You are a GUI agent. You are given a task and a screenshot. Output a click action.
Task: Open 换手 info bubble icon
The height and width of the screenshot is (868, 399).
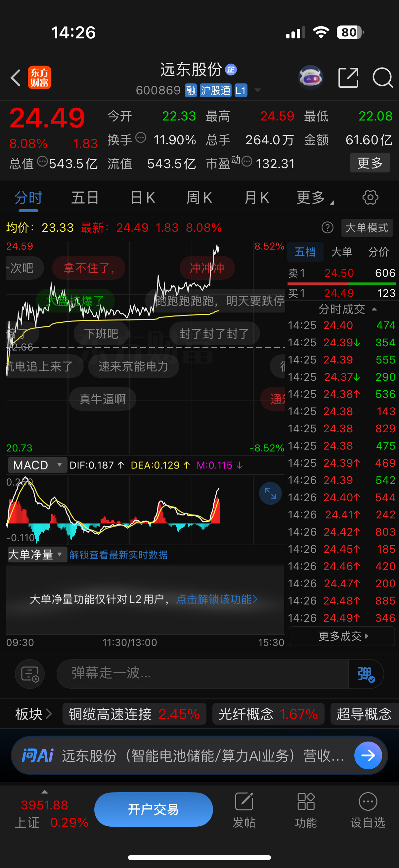pos(141,138)
